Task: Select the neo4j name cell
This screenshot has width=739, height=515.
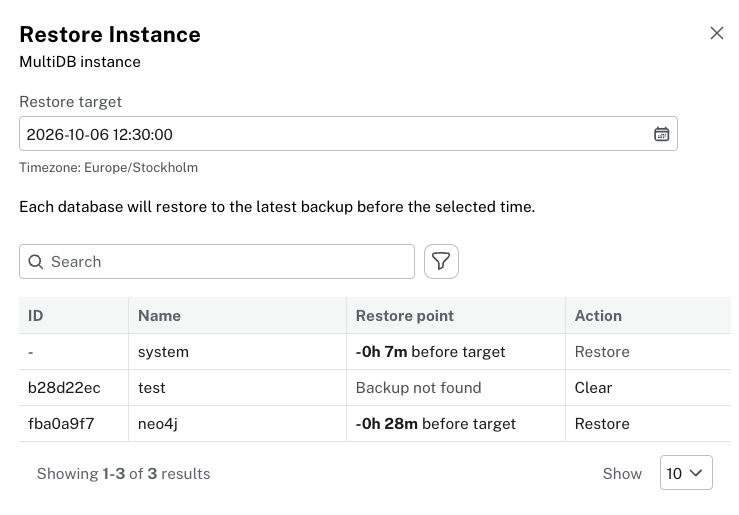Action: tap(237, 424)
